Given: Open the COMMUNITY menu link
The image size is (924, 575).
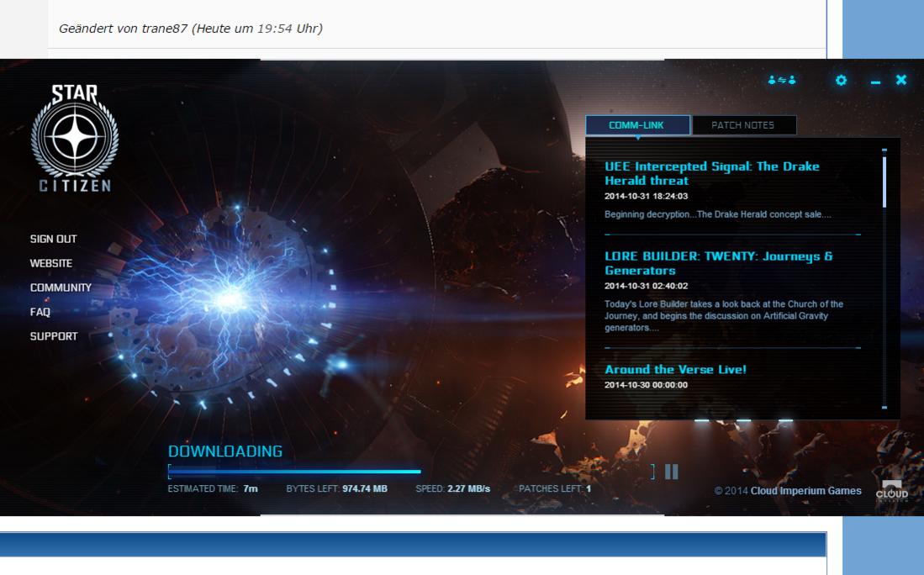Looking at the screenshot, I should pos(61,287).
